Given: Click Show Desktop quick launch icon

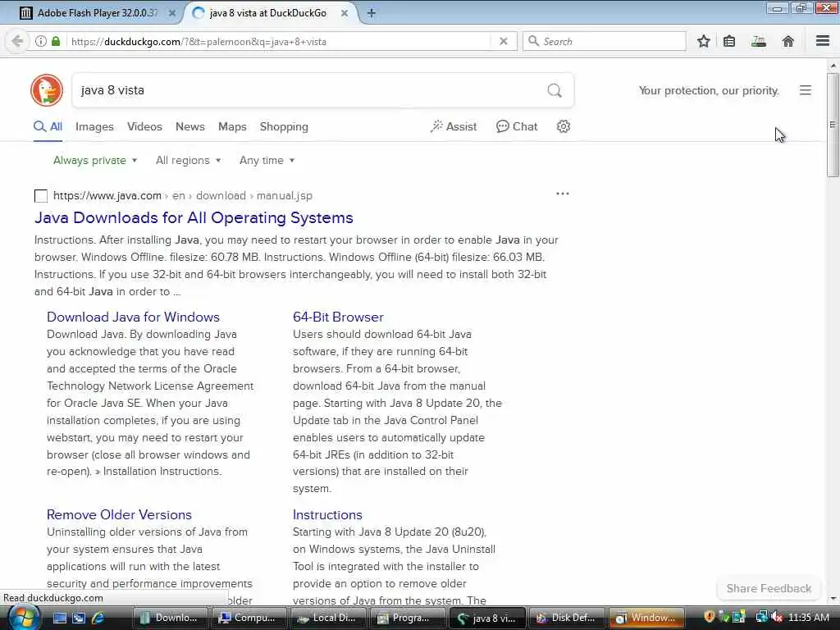Looking at the screenshot, I should point(59,619).
